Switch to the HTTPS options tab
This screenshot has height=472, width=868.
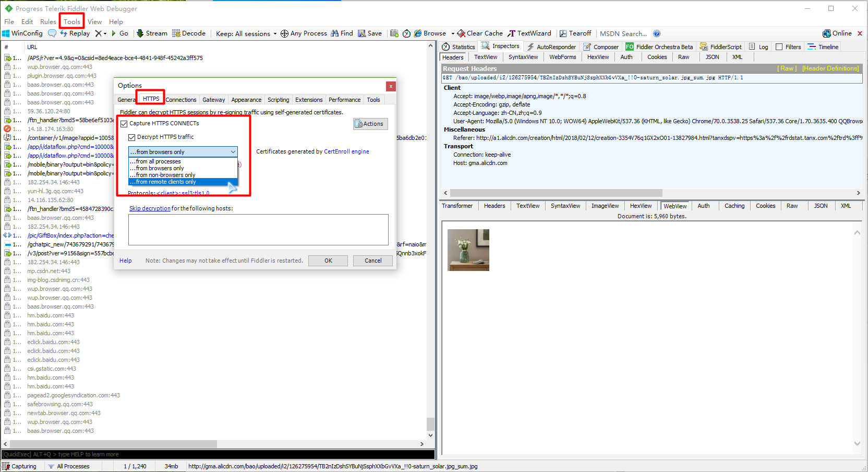tap(151, 99)
